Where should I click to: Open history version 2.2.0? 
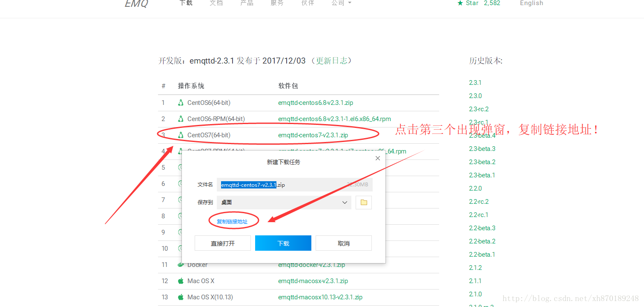click(x=475, y=188)
